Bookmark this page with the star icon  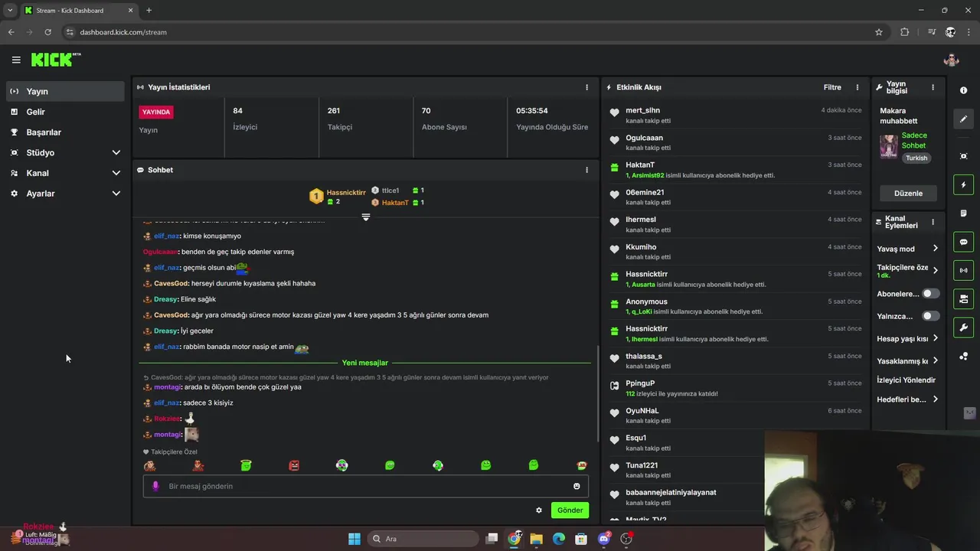tap(879, 32)
